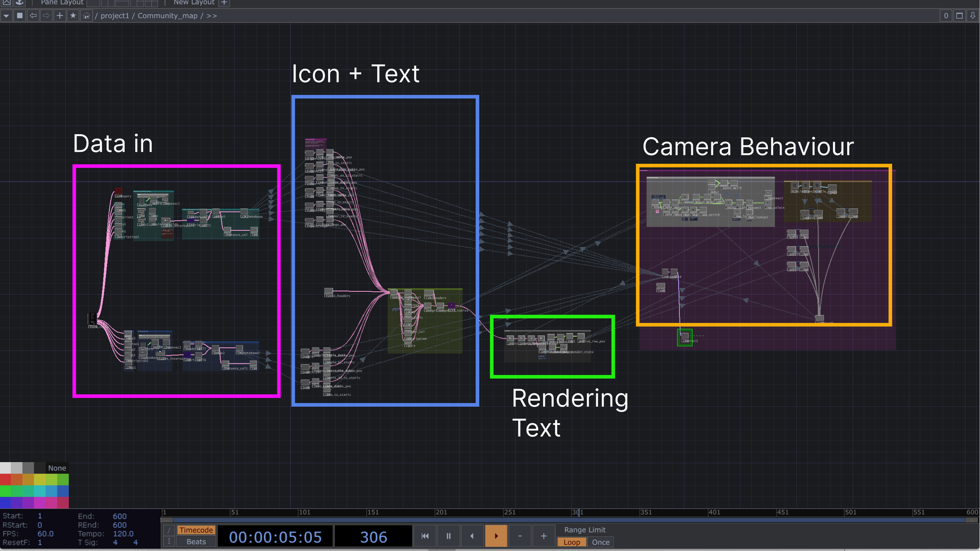Viewport: 980px width, 551px height.
Task: Add a new layout with plus button
Action: click(224, 3)
